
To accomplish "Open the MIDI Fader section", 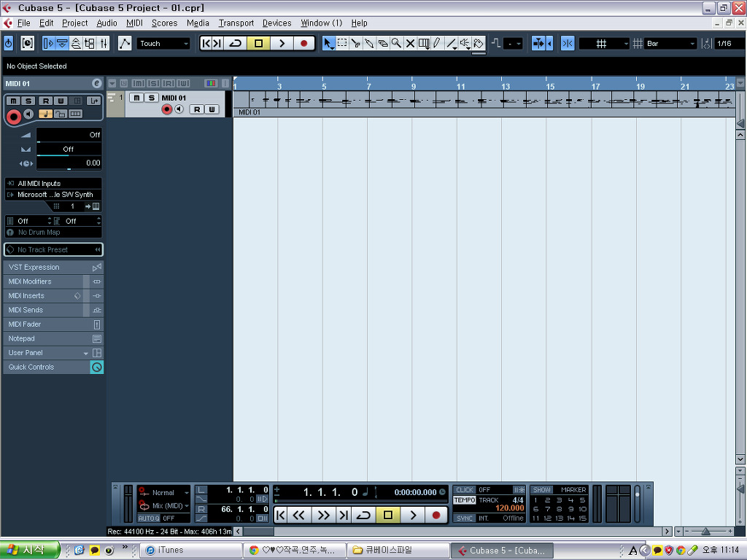I will click(x=53, y=324).
